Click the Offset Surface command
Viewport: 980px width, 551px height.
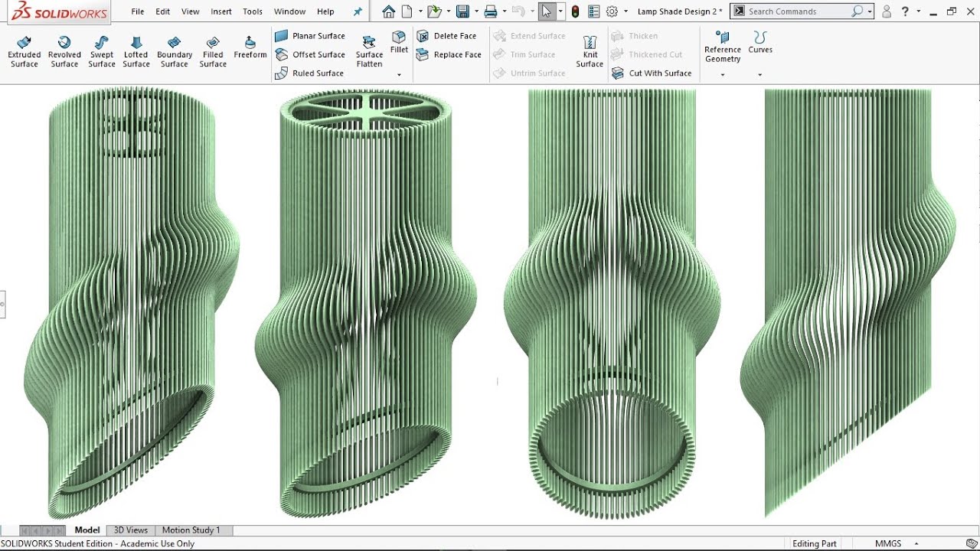click(x=310, y=54)
